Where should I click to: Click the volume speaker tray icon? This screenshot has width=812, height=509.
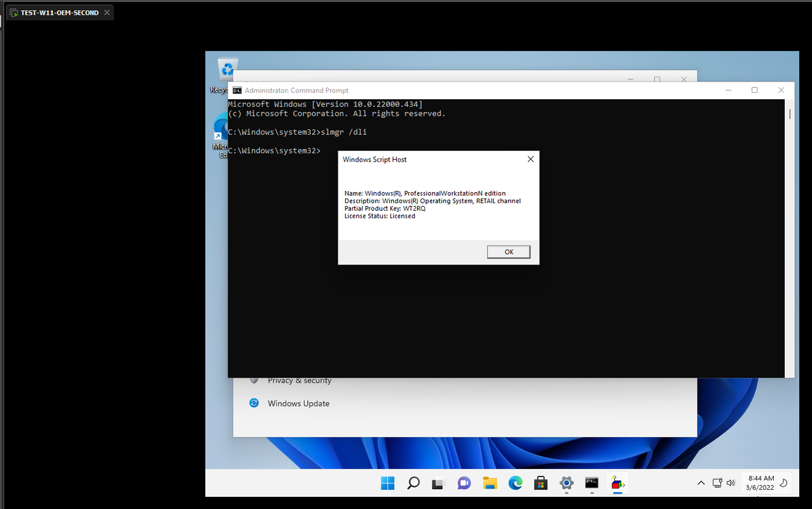coord(731,483)
